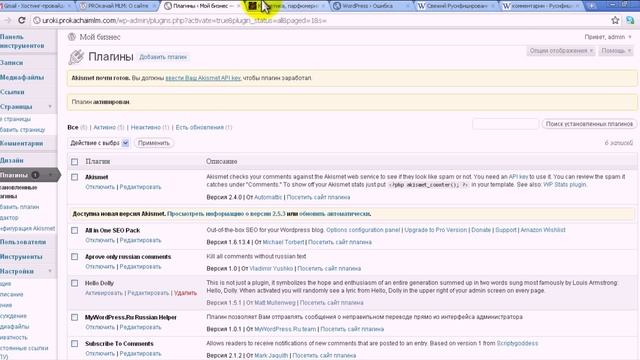Image resolution: width=640 pixels, height=360 pixels.
Task: Open the WP Stats plugin link
Action: 564,185
